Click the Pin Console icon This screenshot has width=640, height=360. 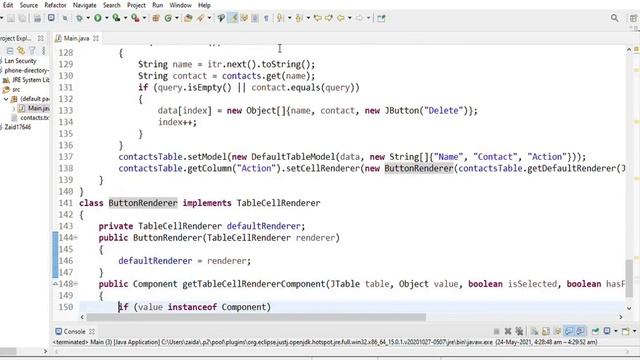[595, 331]
